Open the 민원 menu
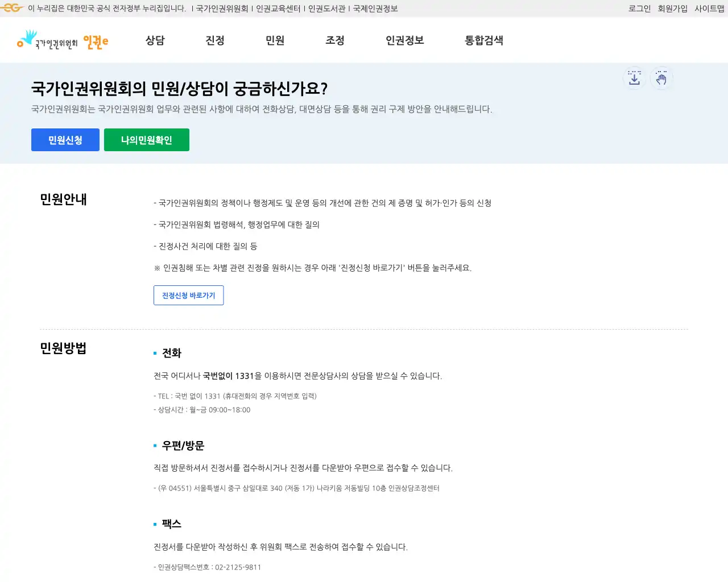 275,40
